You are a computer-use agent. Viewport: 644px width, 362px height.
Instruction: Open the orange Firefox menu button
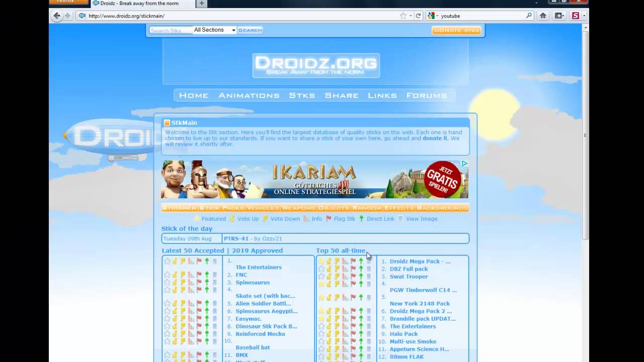point(69,2)
